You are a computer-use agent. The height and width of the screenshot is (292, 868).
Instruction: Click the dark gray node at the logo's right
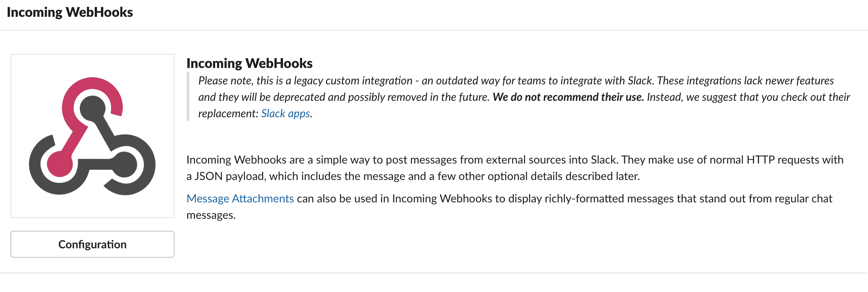pos(125,164)
